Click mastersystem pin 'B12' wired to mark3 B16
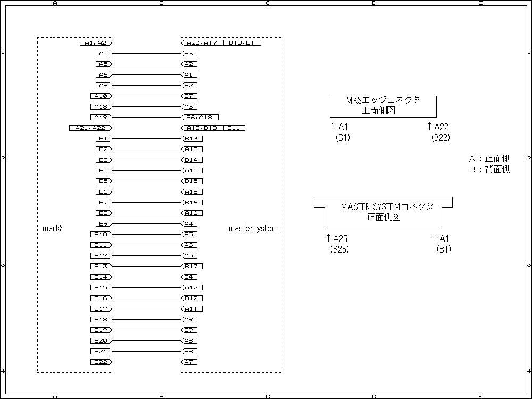The width and height of the screenshot is (532, 399). (x=192, y=298)
